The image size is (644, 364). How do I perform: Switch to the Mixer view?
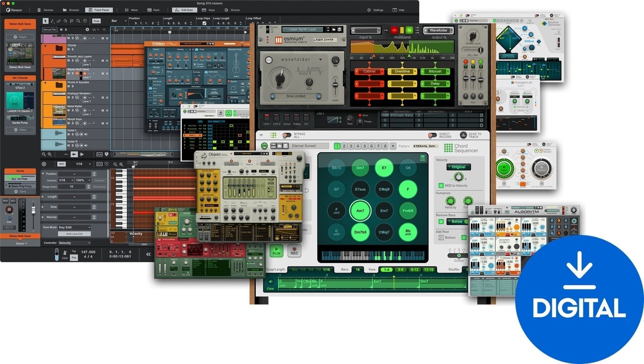131,10
